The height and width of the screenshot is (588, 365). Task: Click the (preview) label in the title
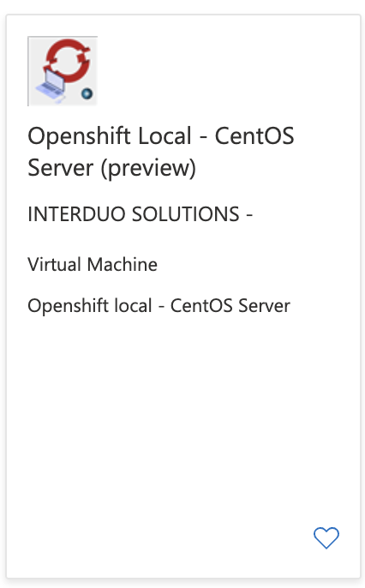pos(148,168)
